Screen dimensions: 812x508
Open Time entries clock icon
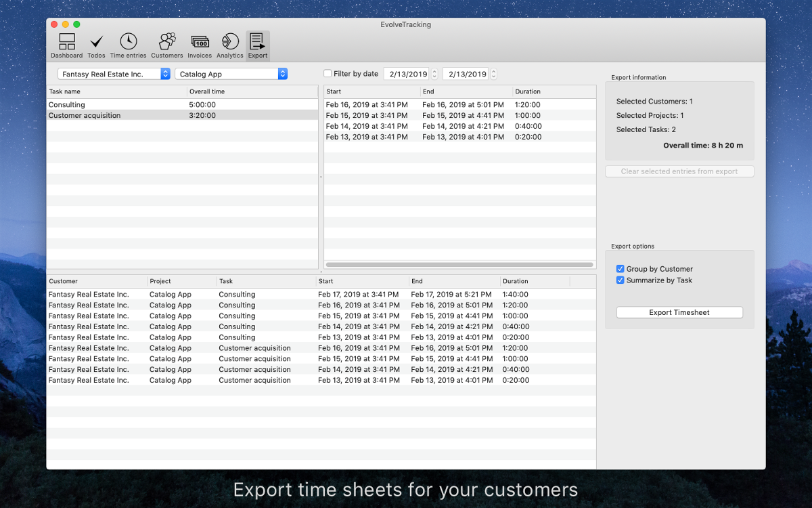click(x=128, y=42)
